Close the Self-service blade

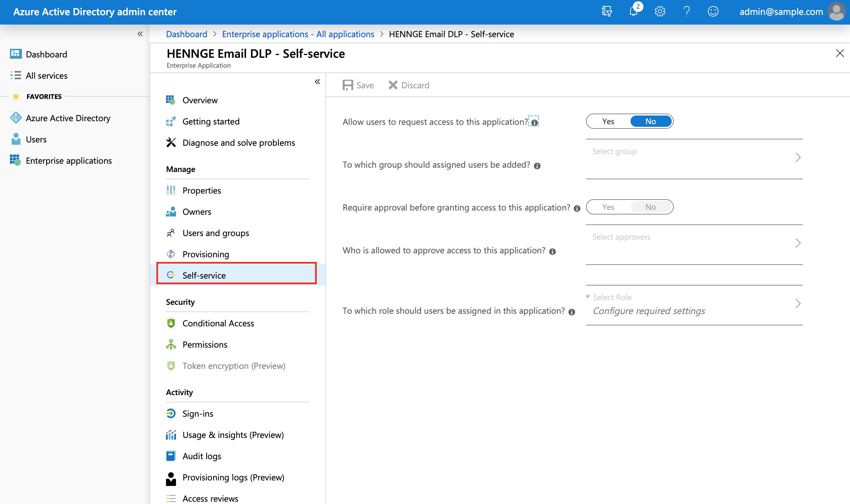point(839,53)
